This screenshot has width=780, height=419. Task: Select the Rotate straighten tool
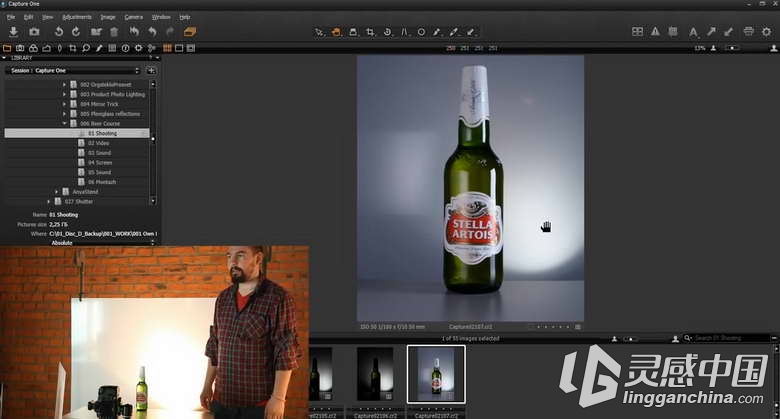[x=388, y=32]
